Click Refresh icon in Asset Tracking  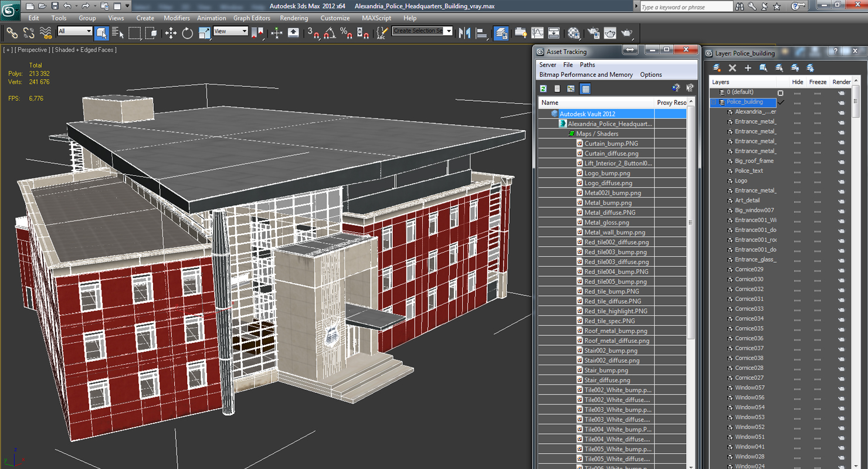pos(544,89)
